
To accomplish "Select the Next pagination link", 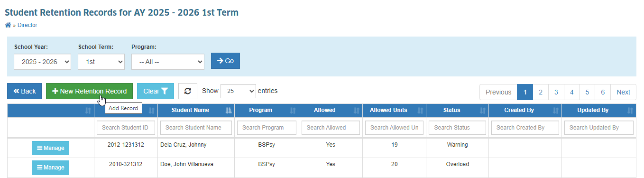I will pyautogui.click(x=623, y=92).
